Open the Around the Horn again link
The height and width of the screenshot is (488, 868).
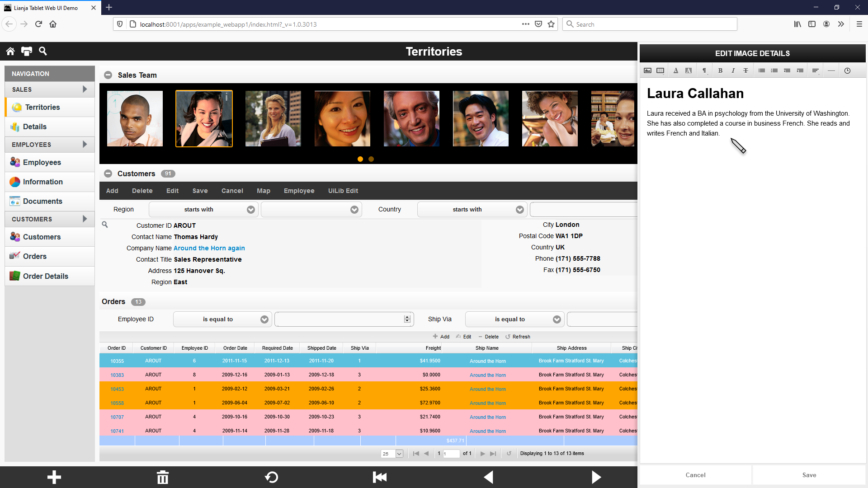tap(209, 248)
